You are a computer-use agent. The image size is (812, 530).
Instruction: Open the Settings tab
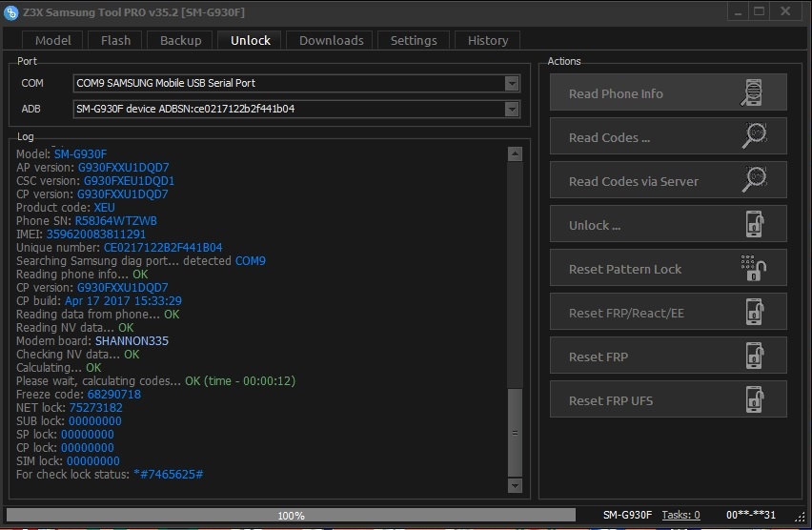tap(414, 40)
